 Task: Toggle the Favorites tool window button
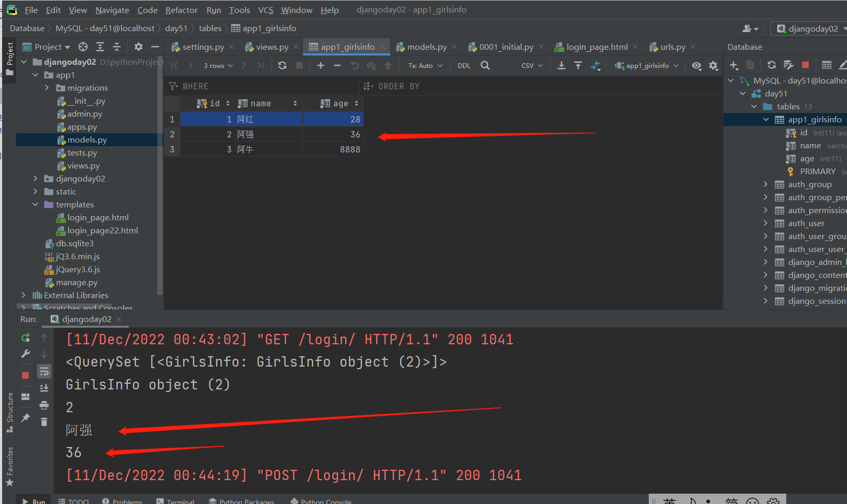(x=10, y=467)
